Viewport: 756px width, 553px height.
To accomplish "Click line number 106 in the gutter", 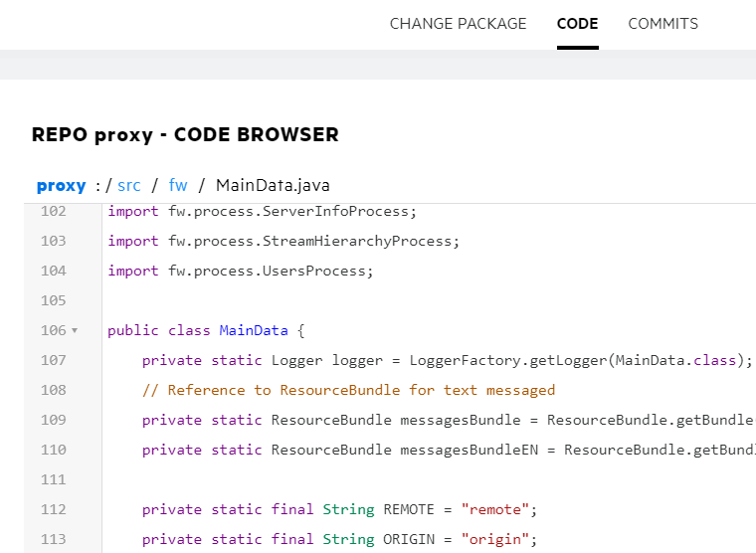I will [x=53, y=330].
